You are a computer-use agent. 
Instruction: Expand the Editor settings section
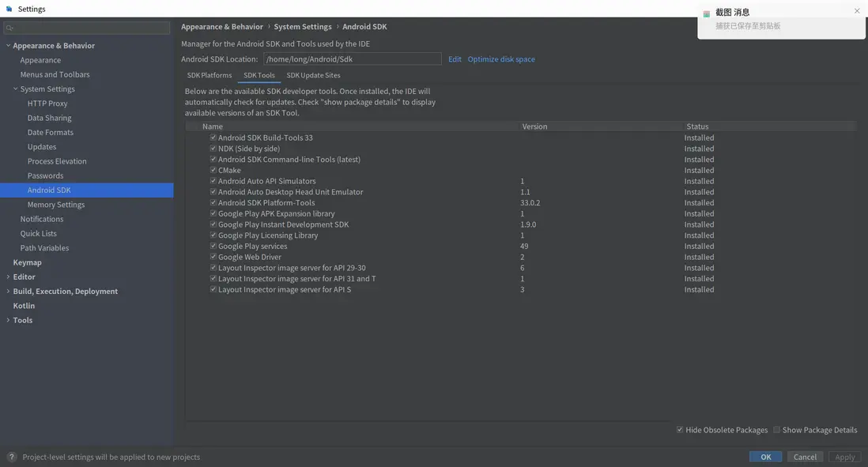8,277
